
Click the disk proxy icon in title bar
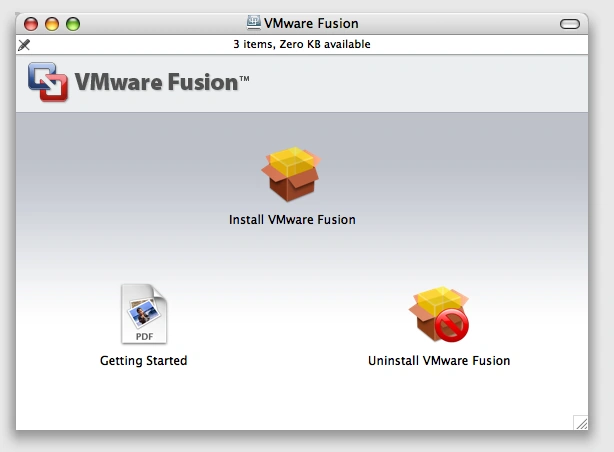pos(253,23)
